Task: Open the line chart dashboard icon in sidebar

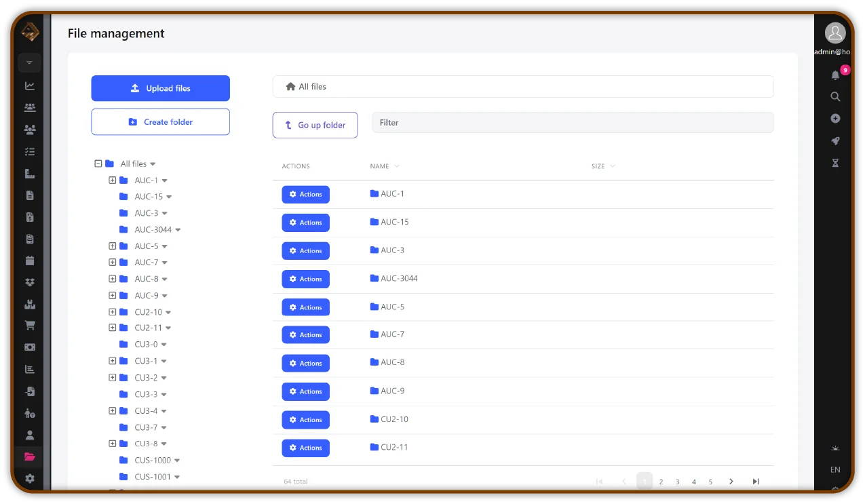Action: click(x=30, y=85)
